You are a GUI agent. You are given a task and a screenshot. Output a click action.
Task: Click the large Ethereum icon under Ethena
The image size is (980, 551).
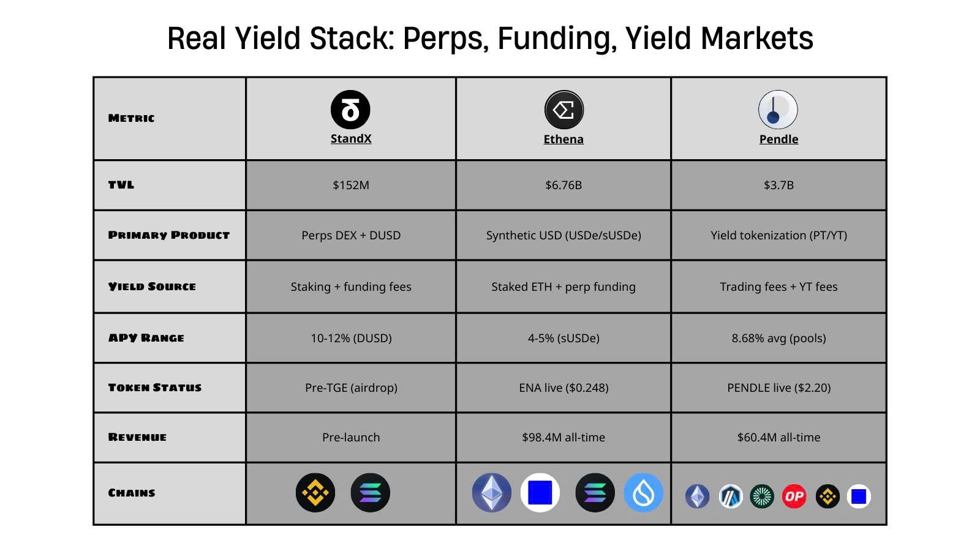(x=491, y=493)
